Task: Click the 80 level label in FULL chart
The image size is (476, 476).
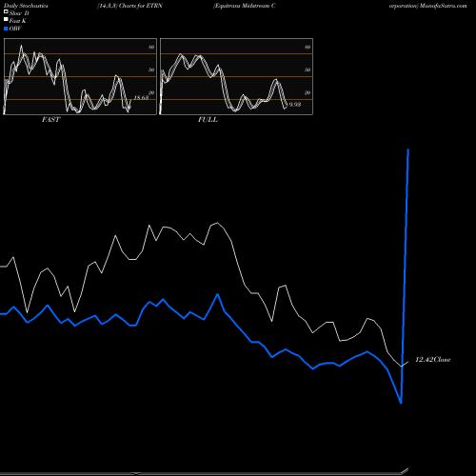Action: tap(307, 47)
